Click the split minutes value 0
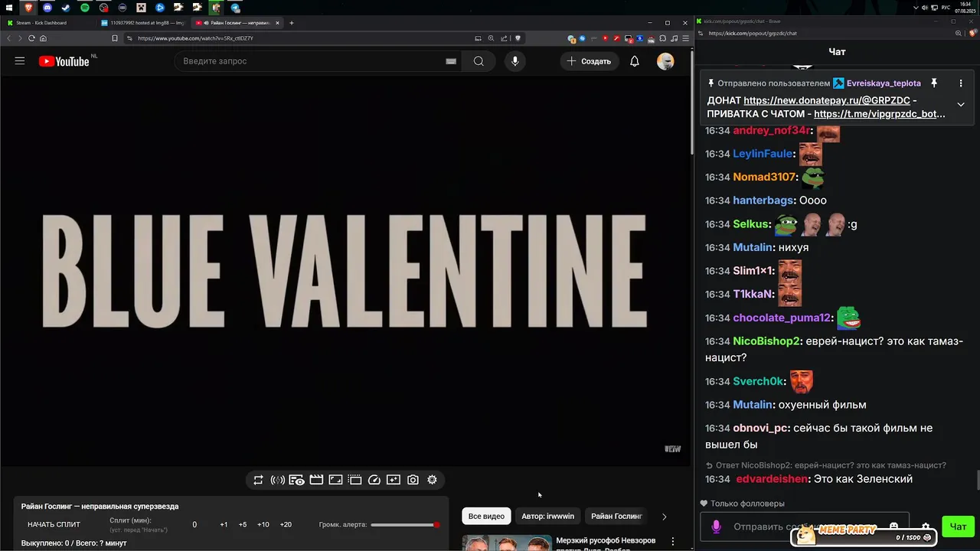The image size is (980, 551). click(194, 524)
